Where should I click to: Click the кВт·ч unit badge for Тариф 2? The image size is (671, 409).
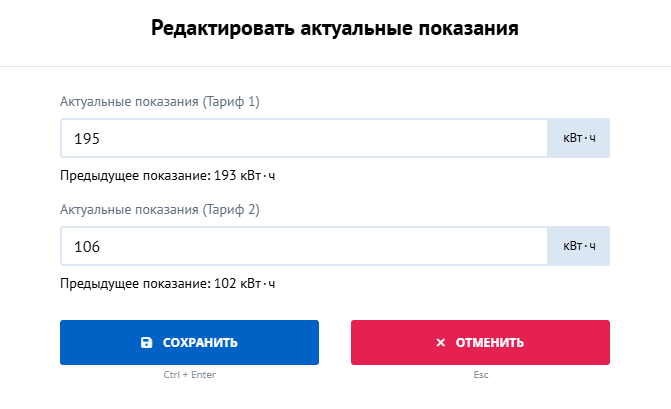click(579, 246)
